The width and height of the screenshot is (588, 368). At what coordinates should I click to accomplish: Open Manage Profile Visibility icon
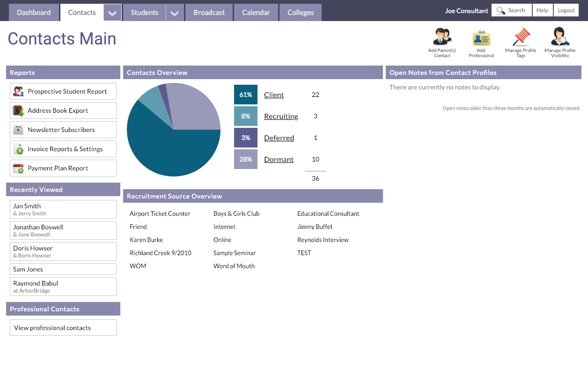pos(560,37)
